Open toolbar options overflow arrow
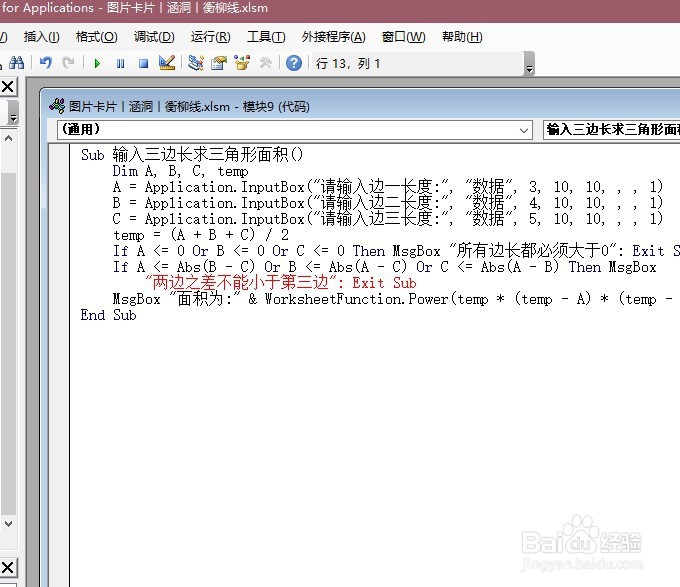This screenshot has width=680, height=587. (529, 64)
